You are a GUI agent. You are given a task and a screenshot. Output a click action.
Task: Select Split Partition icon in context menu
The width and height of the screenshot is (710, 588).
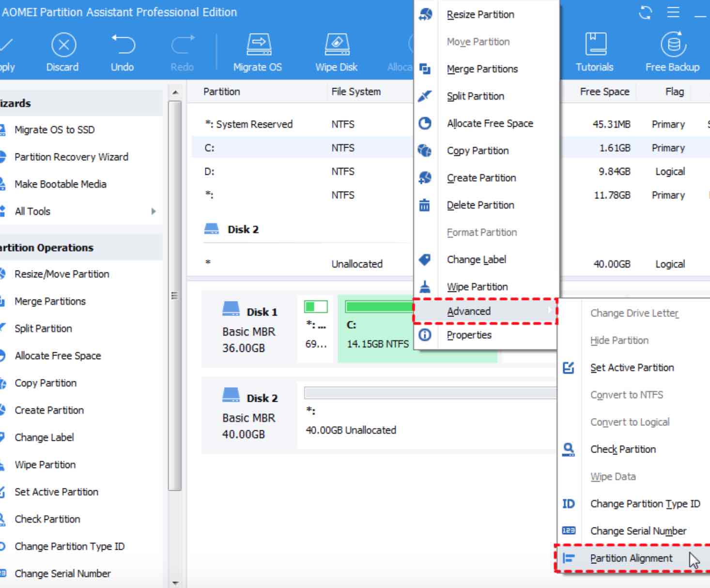pyautogui.click(x=425, y=96)
